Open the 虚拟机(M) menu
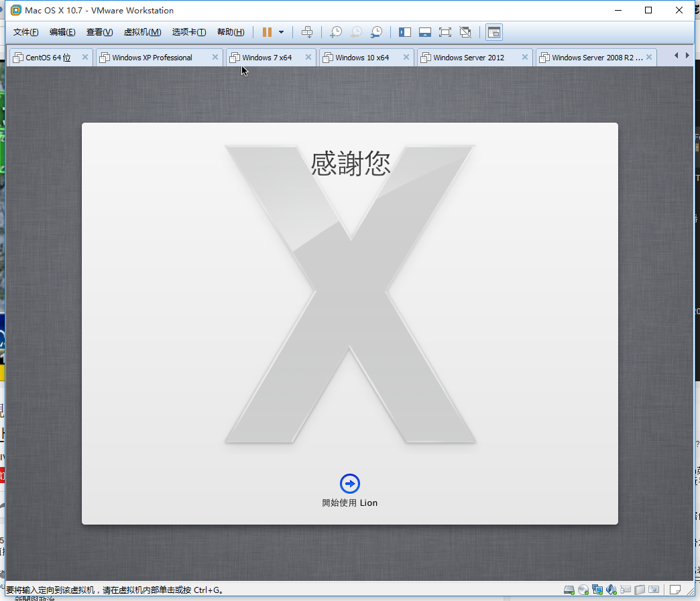Image resolution: width=700 pixels, height=601 pixels. pos(142,32)
